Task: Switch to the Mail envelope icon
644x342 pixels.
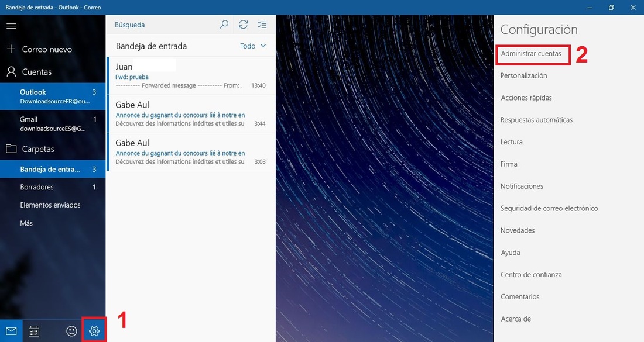Action: (11, 331)
